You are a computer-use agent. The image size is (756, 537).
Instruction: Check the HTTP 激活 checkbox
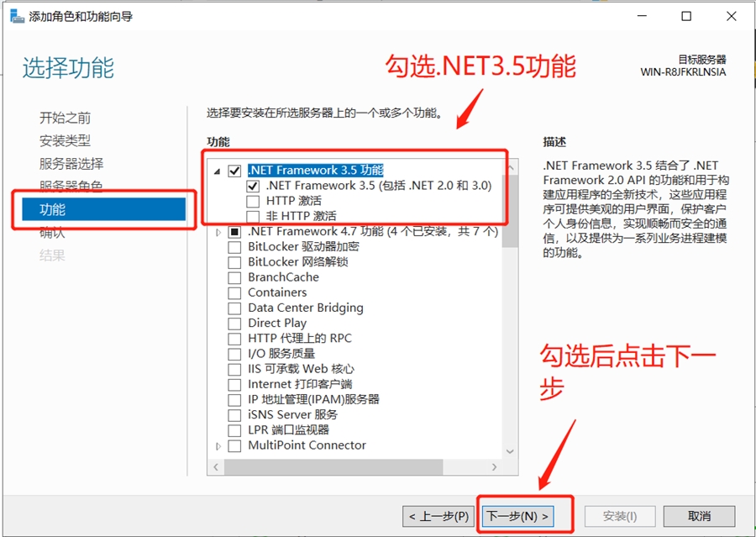pos(253,202)
